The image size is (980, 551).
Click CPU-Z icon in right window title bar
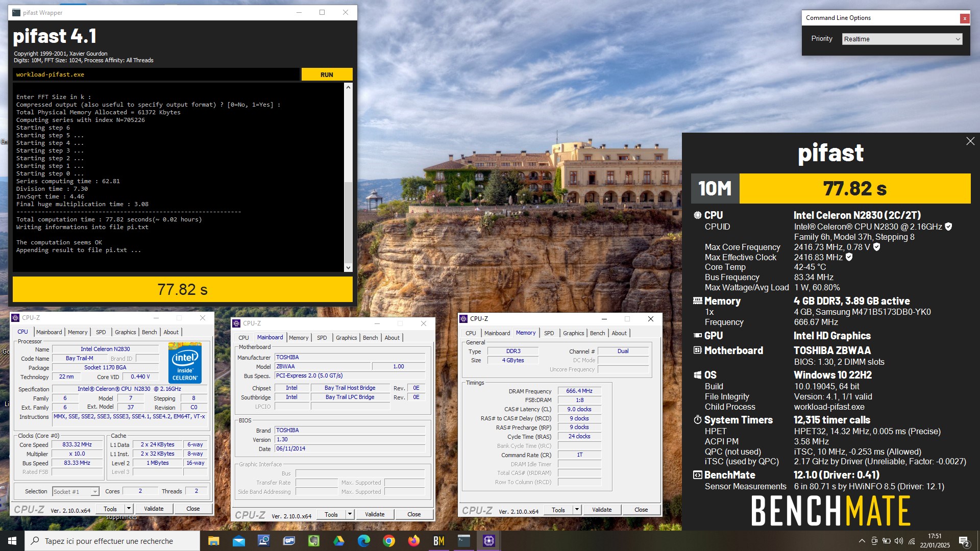coord(463,319)
